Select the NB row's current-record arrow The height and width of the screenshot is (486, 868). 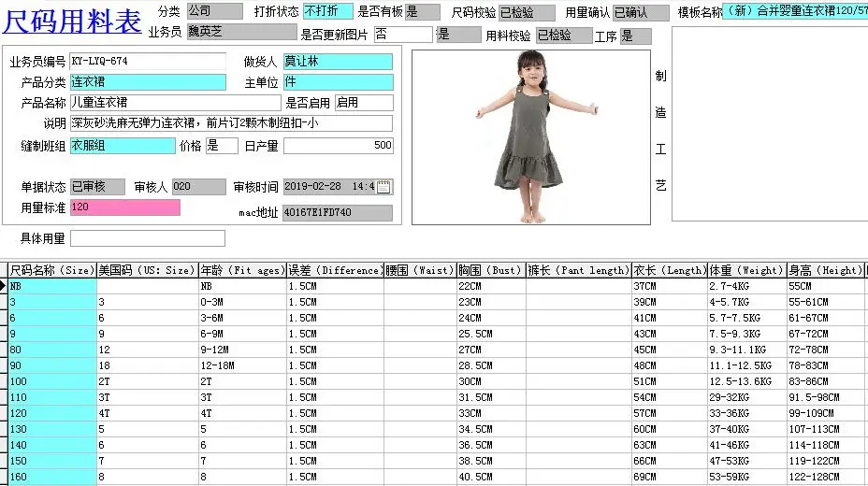point(4,286)
